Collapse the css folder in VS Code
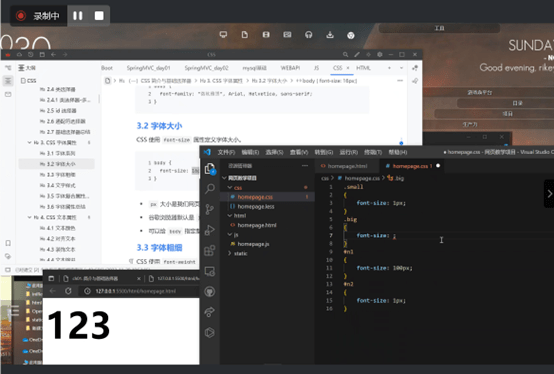This screenshot has height=374, width=554. click(x=230, y=188)
